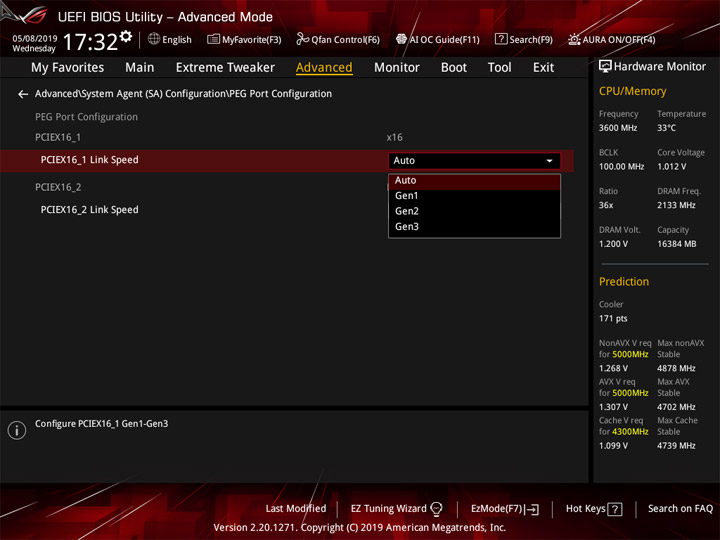This screenshot has height=540, width=720.
Task: Open the My Favorites tab
Action: 68,68
